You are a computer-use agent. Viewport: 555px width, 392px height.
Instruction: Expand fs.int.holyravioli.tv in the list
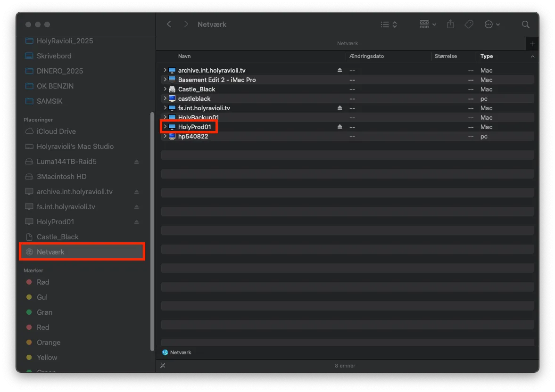[165, 108]
